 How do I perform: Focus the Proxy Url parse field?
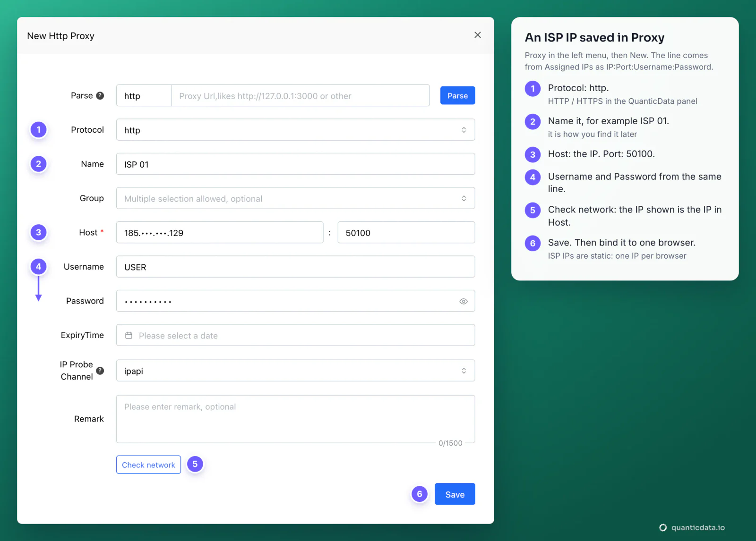coord(301,96)
